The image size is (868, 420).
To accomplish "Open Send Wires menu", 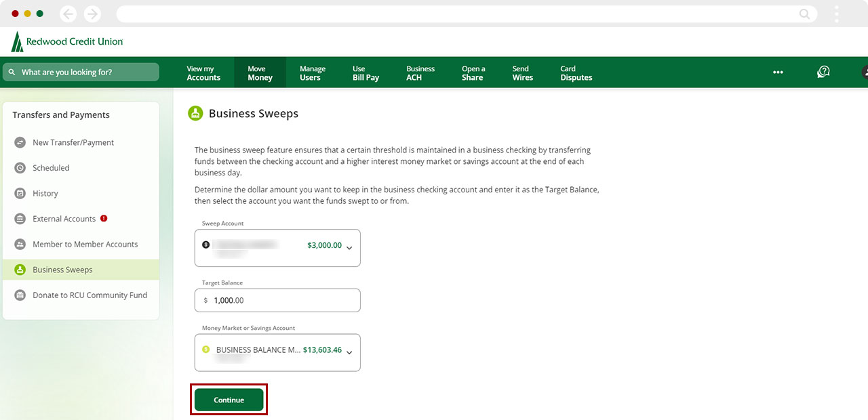I will pos(522,73).
